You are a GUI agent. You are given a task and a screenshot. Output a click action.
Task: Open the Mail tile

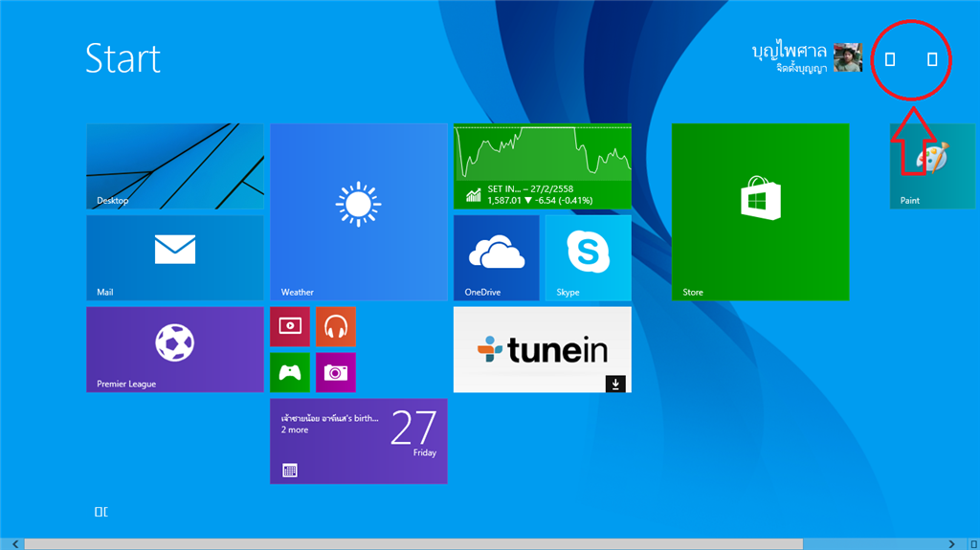175,258
